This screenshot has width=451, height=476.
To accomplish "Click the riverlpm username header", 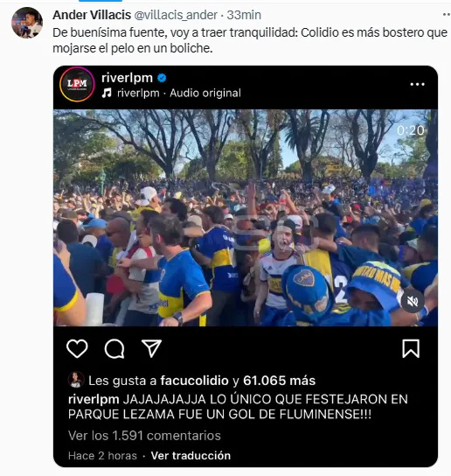I will tap(127, 78).
